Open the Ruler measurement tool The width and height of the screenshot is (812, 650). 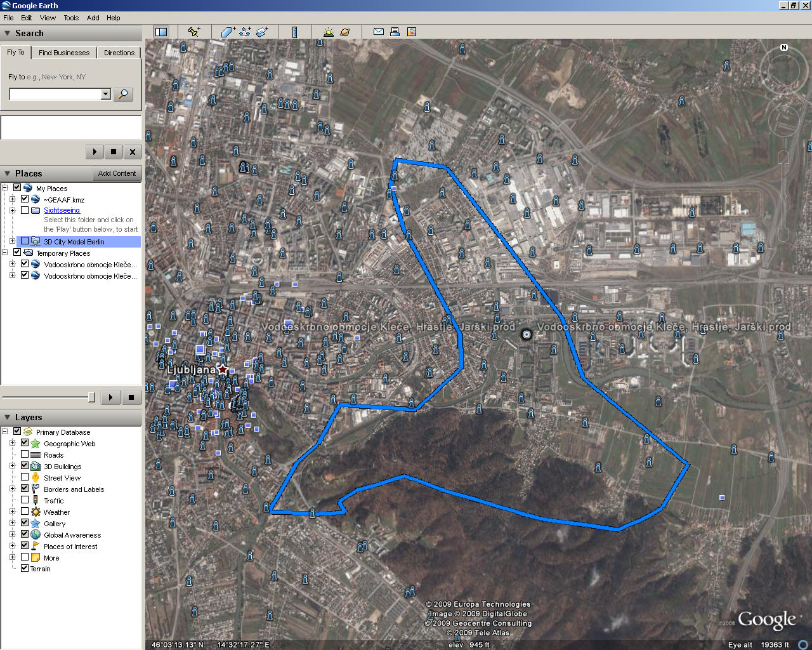tap(294, 32)
